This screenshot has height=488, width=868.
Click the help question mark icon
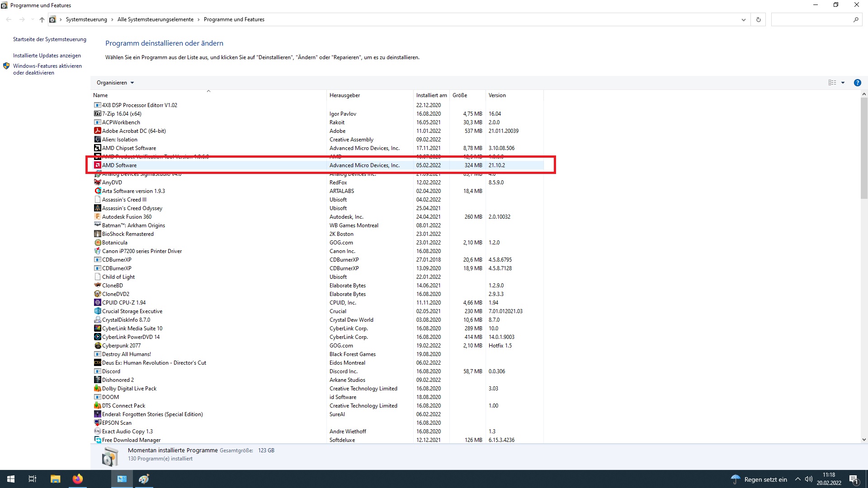pos(857,83)
